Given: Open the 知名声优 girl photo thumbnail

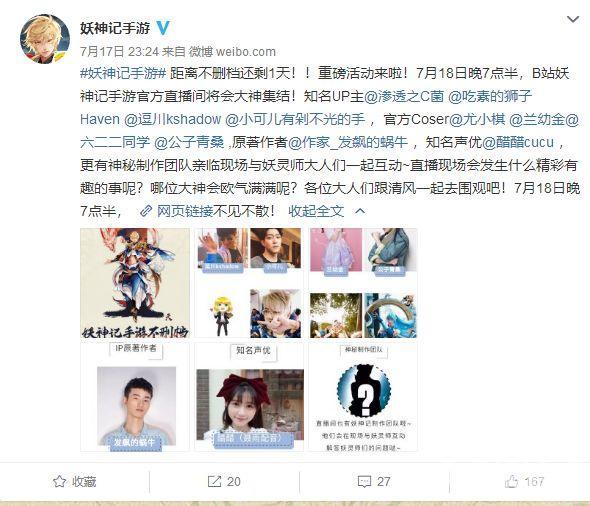Looking at the screenshot, I should click(x=249, y=397).
